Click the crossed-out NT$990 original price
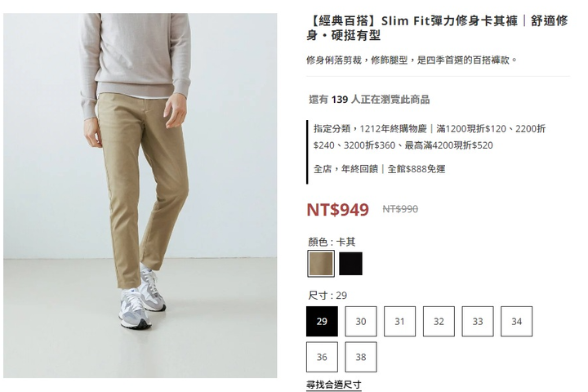The image size is (588, 392). point(400,209)
